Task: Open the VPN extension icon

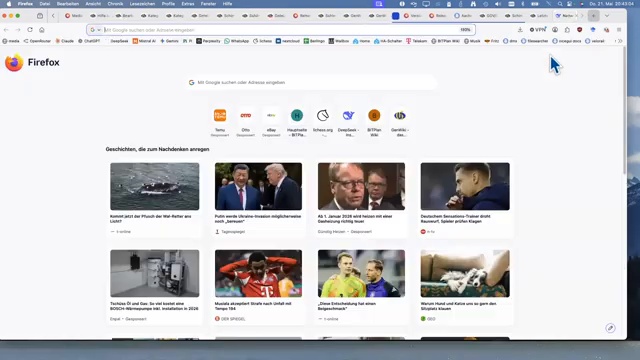Action: tap(538, 30)
